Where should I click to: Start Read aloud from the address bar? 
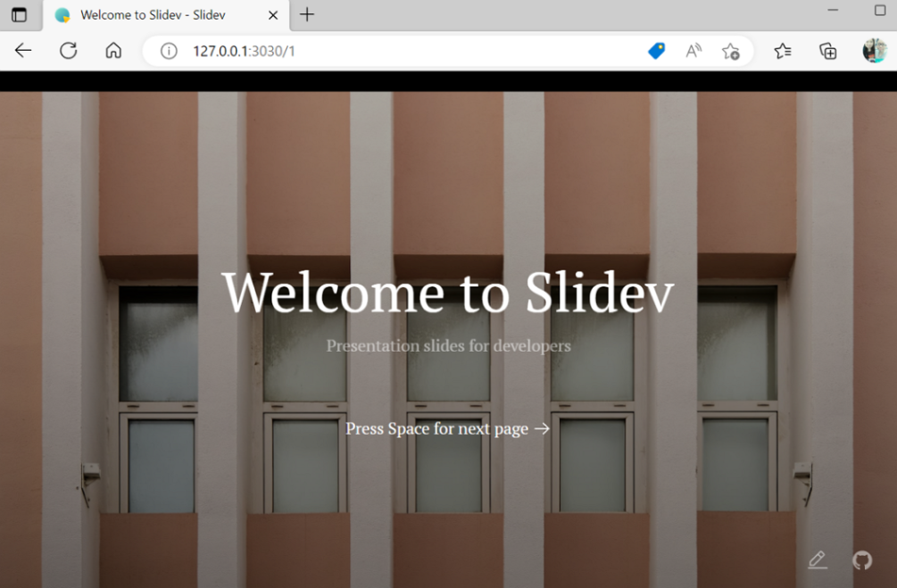coord(694,51)
